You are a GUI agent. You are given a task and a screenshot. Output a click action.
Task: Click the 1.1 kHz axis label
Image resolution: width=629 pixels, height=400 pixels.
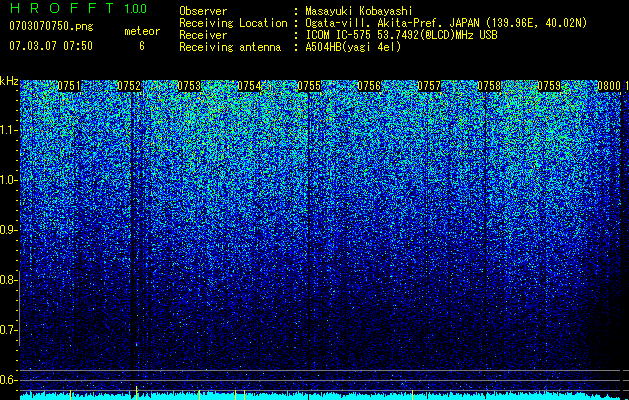[8, 130]
